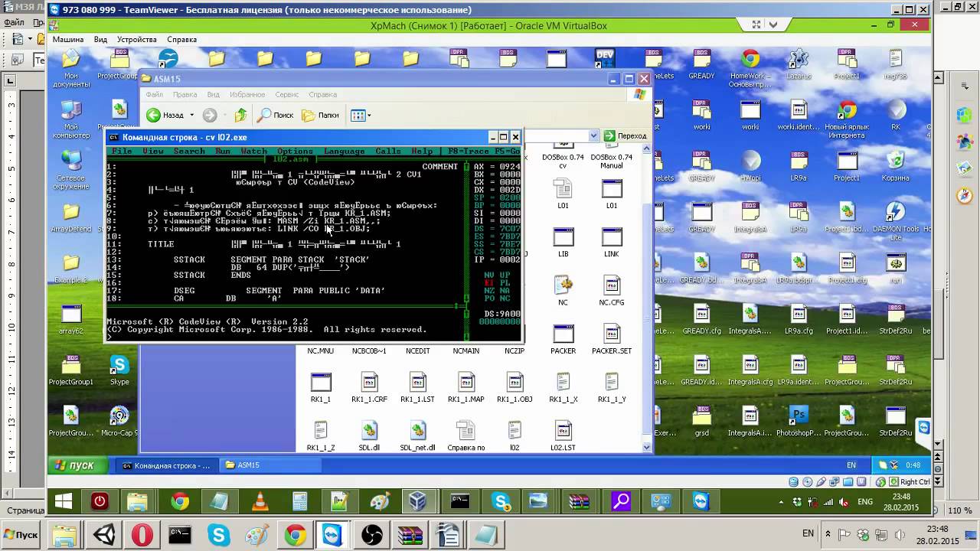980x551 pixels.
Task: Select the L02.LST file icon
Action: (x=563, y=432)
